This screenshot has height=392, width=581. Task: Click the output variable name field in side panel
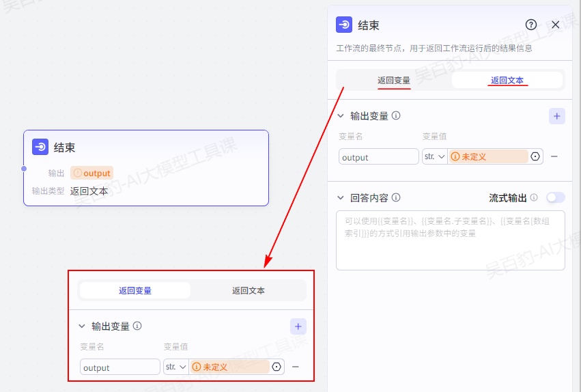[x=379, y=156]
